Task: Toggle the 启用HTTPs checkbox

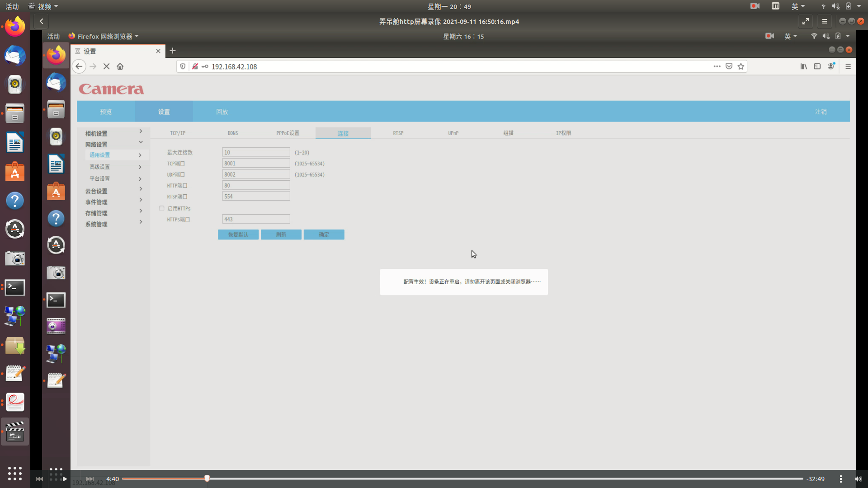Action: coord(161,208)
